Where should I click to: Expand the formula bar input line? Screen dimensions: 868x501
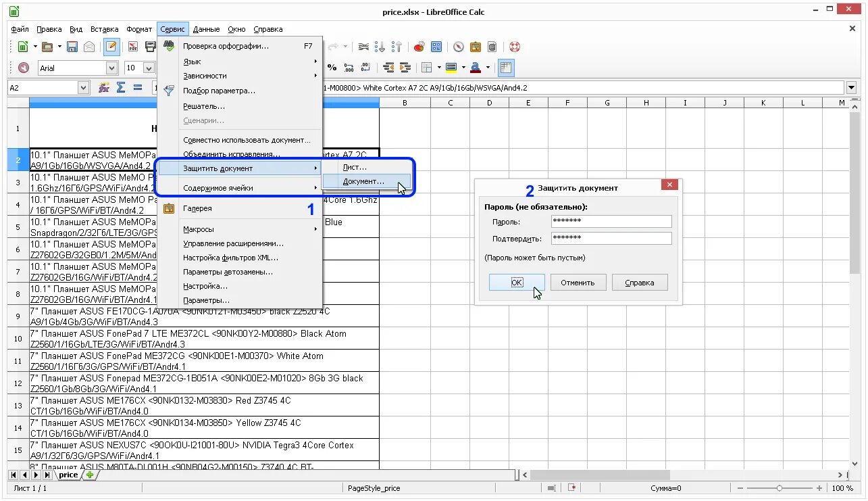851,87
